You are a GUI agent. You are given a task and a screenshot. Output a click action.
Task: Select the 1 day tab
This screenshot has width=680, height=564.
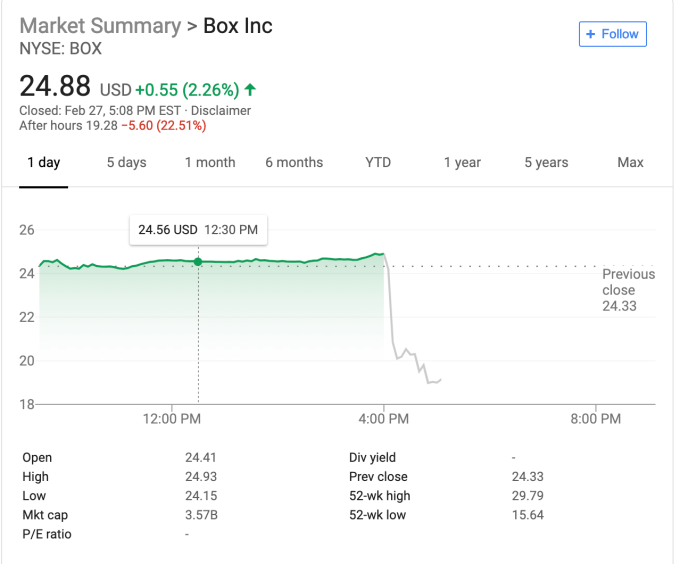(43, 163)
